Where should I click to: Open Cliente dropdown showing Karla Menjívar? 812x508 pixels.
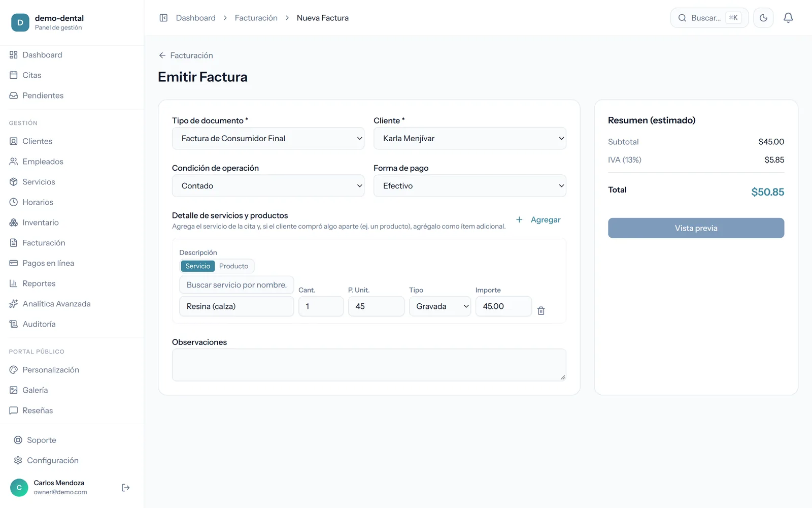[470, 138]
